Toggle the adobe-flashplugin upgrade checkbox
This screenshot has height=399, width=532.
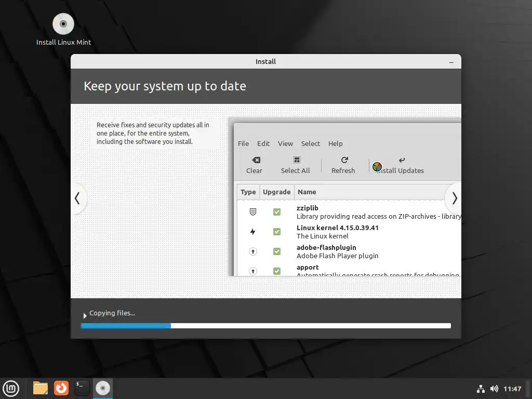point(277,251)
